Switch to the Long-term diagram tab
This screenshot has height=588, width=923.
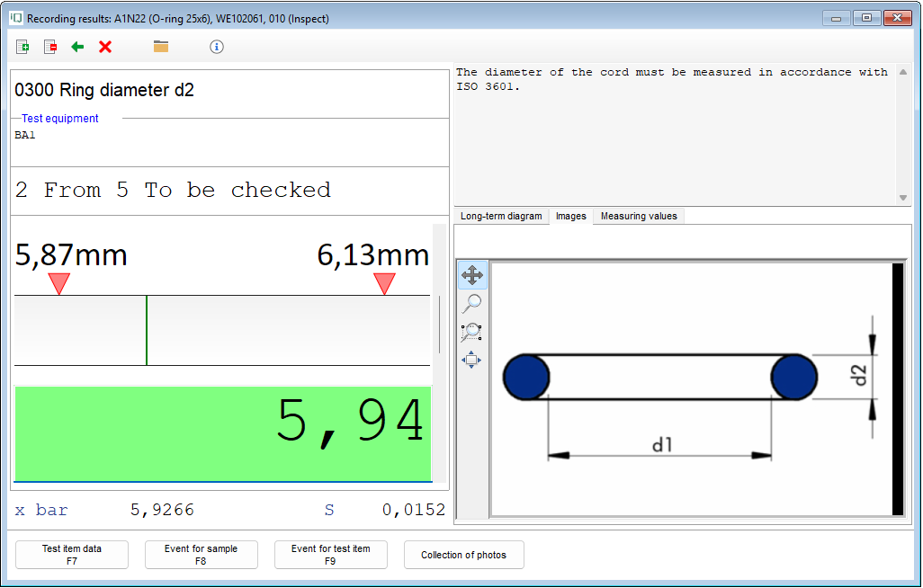coord(501,216)
